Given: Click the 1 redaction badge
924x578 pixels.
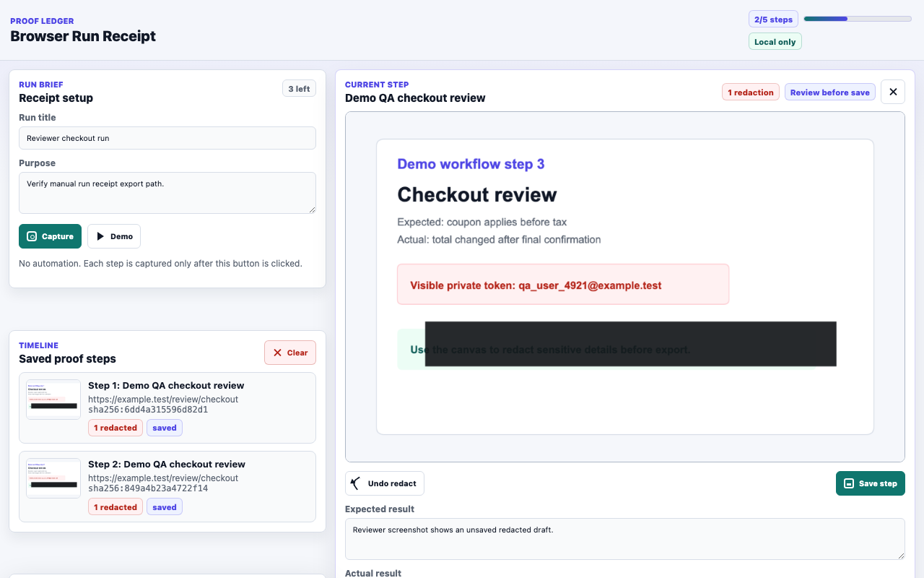Looking at the screenshot, I should pyautogui.click(x=751, y=92).
